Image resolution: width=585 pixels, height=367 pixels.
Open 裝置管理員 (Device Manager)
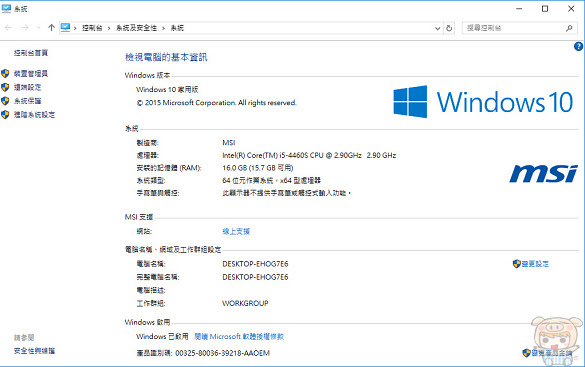pyautogui.click(x=31, y=73)
